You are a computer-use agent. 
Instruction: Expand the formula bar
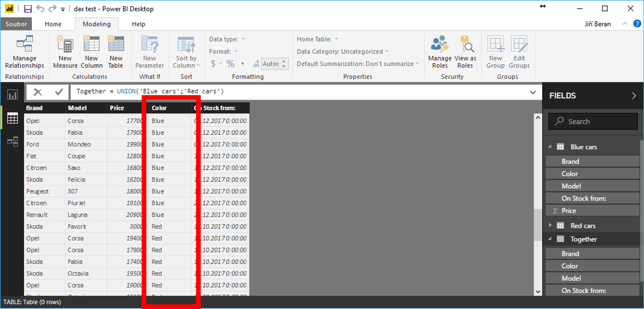533,92
